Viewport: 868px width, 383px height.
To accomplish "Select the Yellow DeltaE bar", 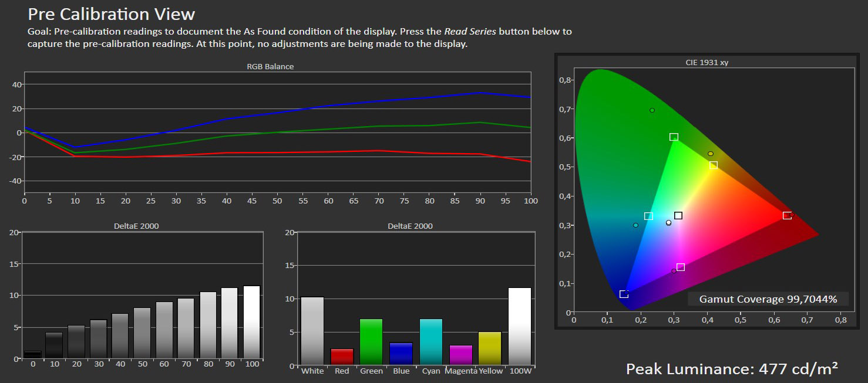I will [490, 348].
